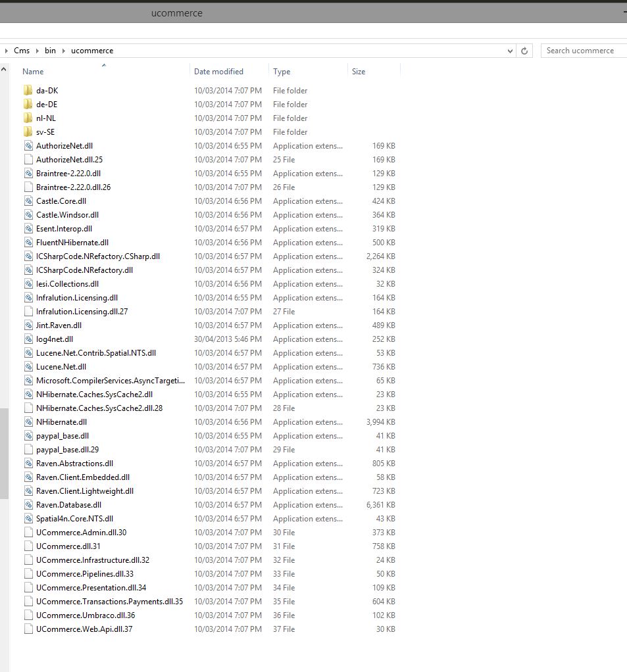Click the Jint.Raven.dll file icon

[x=28, y=325]
